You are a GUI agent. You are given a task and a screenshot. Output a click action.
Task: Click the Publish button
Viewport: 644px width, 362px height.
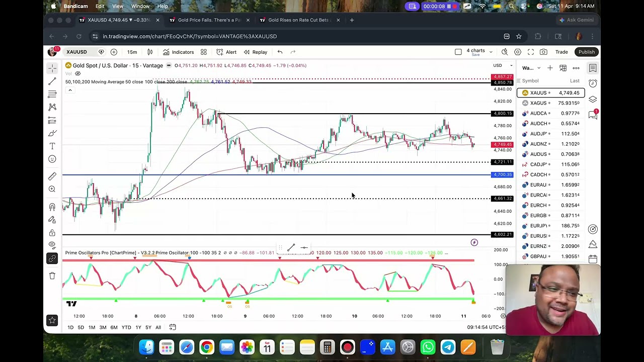click(587, 52)
